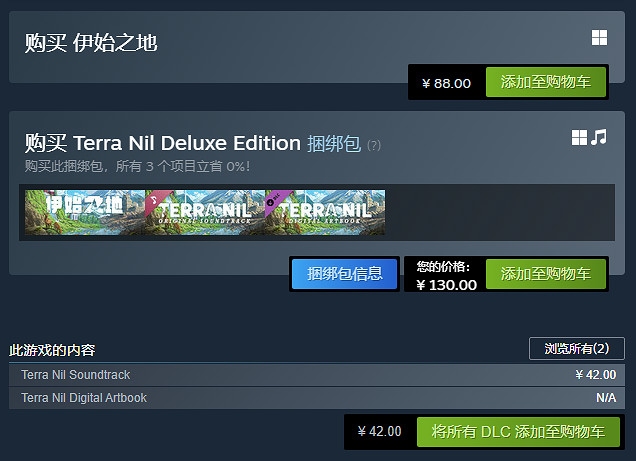Click 将所有 DLC 添加至购物车 button
The width and height of the screenshot is (636, 461).
[x=518, y=432]
